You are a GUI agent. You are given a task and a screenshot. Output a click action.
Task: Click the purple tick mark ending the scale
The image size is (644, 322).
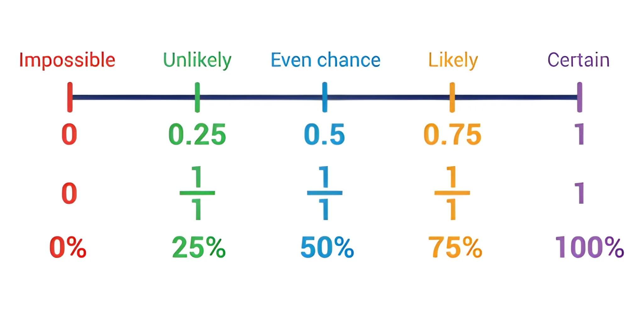(579, 97)
